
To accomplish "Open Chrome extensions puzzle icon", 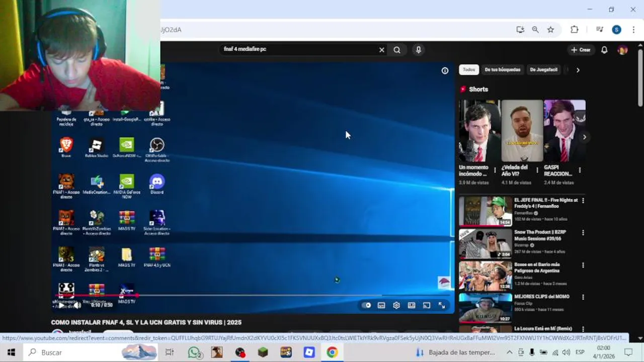I will click(574, 30).
